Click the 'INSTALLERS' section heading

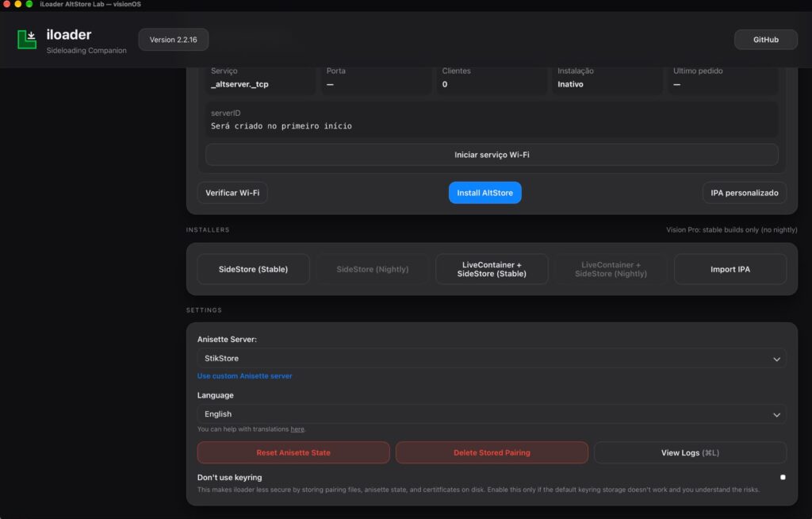point(208,229)
